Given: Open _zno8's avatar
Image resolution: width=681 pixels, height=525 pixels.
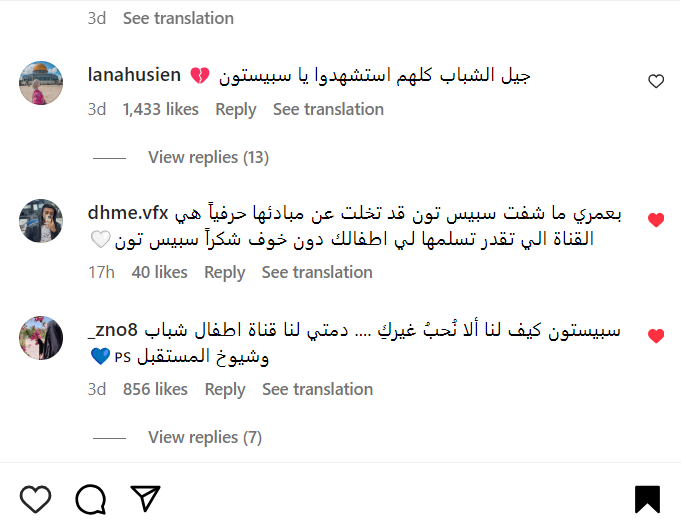Looking at the screenshot, I should 41,337.
